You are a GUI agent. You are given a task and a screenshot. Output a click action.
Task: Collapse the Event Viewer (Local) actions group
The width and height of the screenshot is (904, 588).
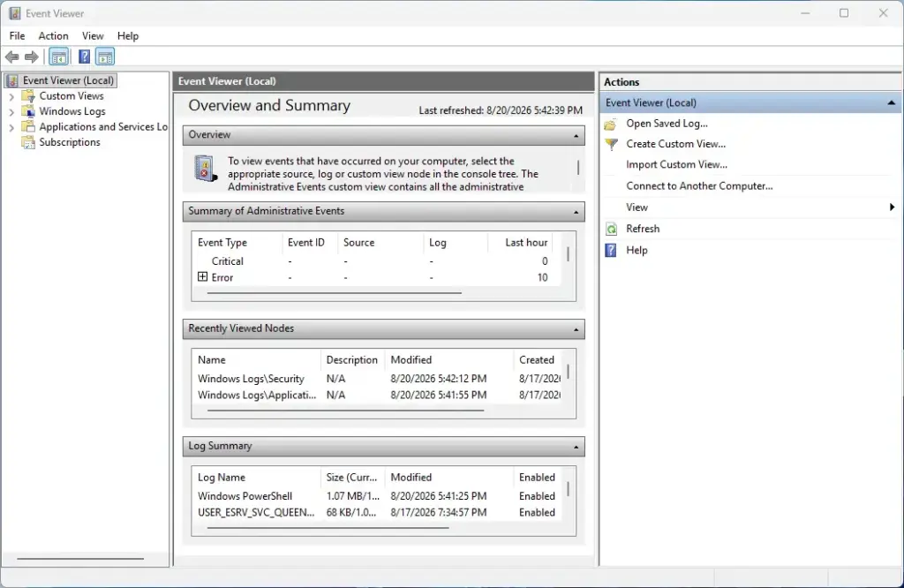892,102
